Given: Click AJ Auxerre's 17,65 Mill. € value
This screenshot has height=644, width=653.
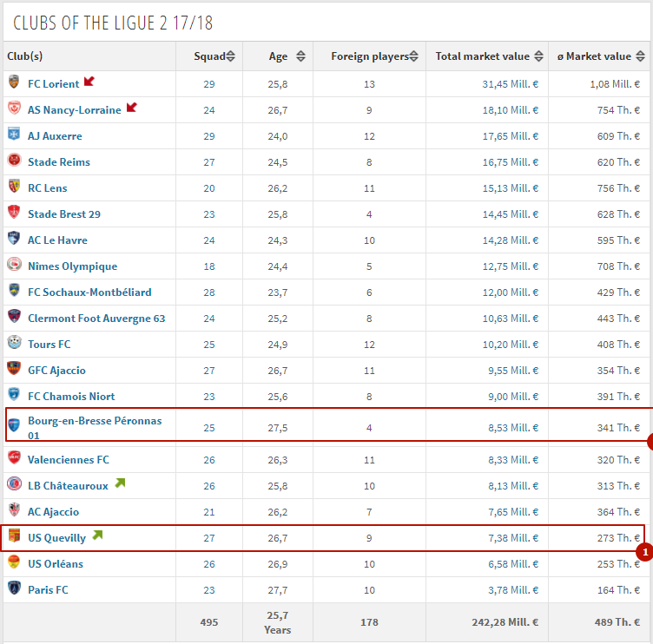Looking at the screenshot, I should [511, 136].
